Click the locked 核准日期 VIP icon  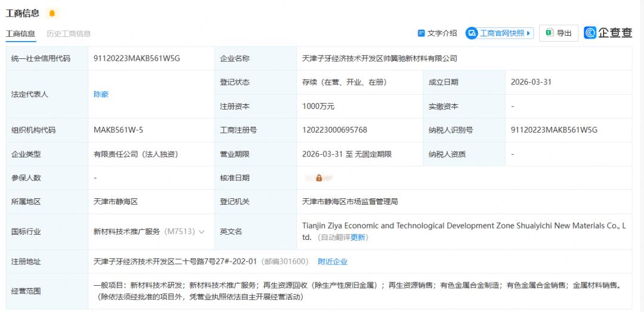(x=319, y=178)
